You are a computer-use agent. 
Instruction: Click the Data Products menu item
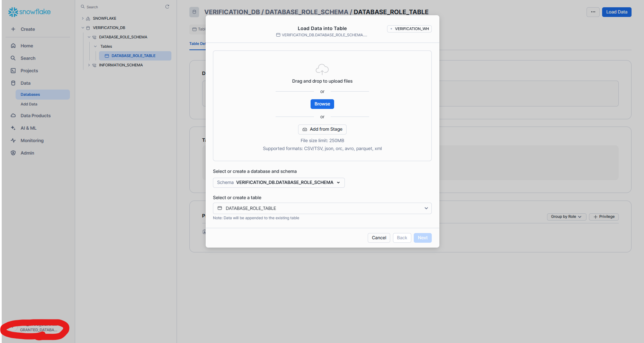[x=35, y=115]
